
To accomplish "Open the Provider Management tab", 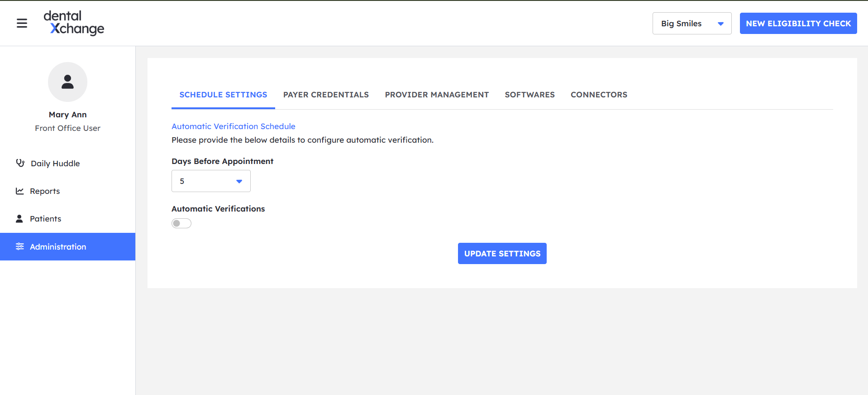I will (437, 95).
